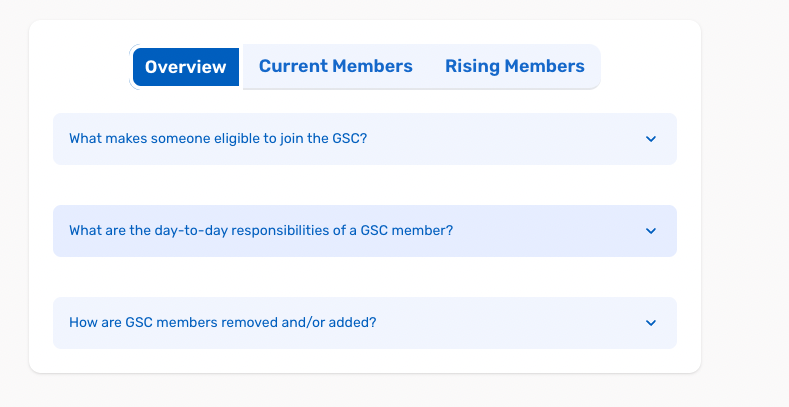789x407 pixels.
Task: Switch to the Current Members tab
Action: tap(335, 67)
